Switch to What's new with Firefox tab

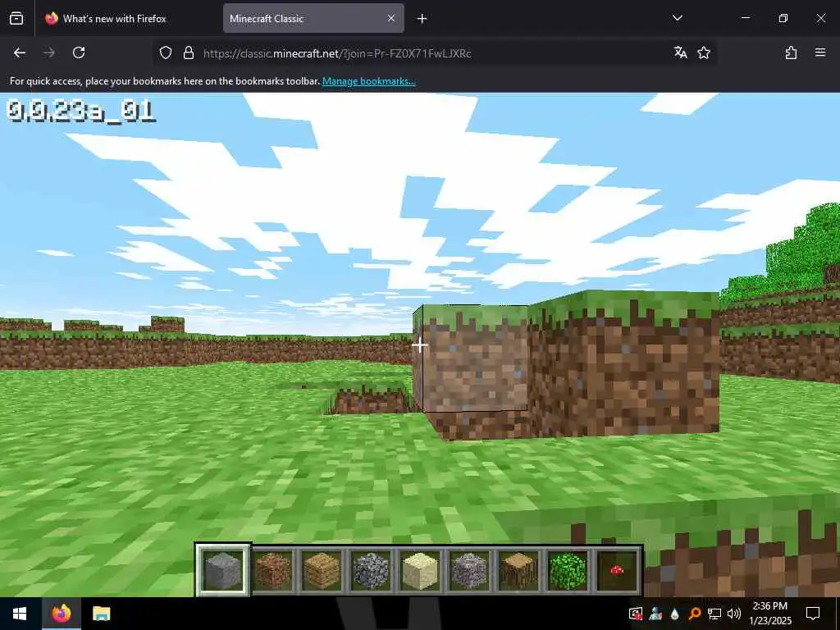tap(127, 18)
